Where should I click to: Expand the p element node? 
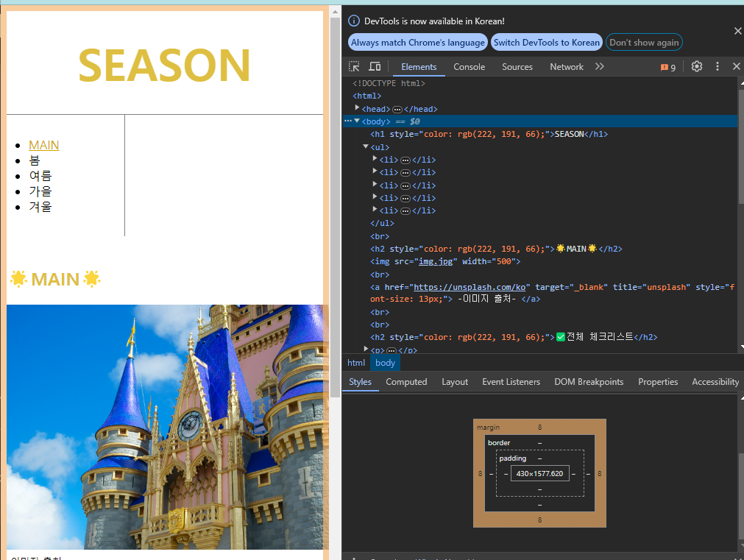click(x=366, y=350)
